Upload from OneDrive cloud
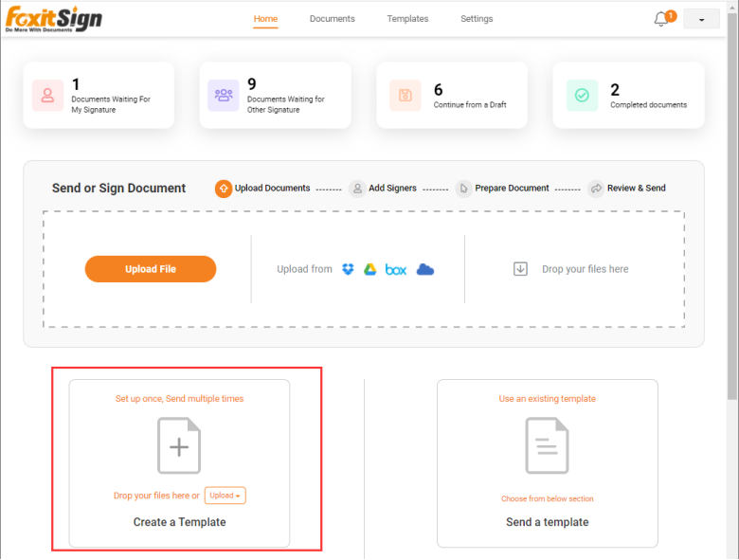Screen dimensions: 739x560 click(x=425, y=269)
